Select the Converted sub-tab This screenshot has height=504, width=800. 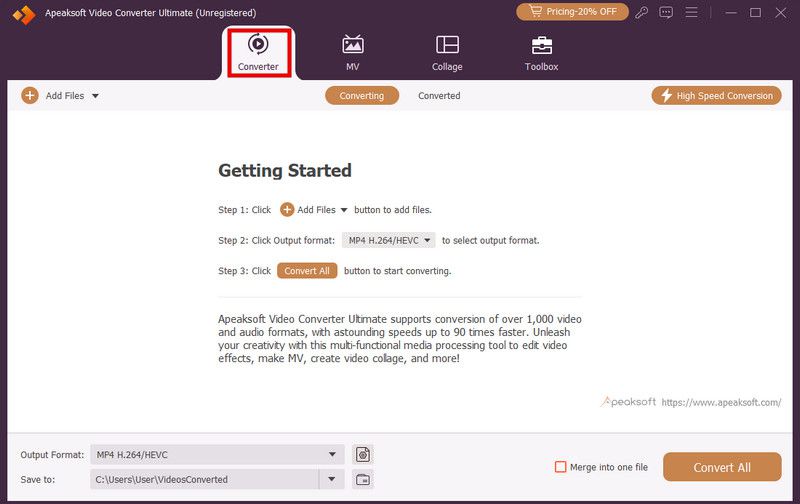pyautogui.click(x=439, y=95)
